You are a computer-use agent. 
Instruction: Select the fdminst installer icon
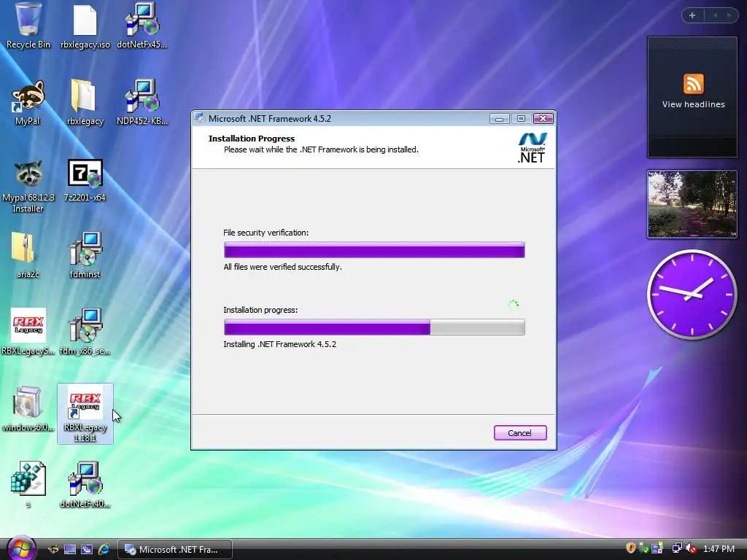(x=85, y=254)
